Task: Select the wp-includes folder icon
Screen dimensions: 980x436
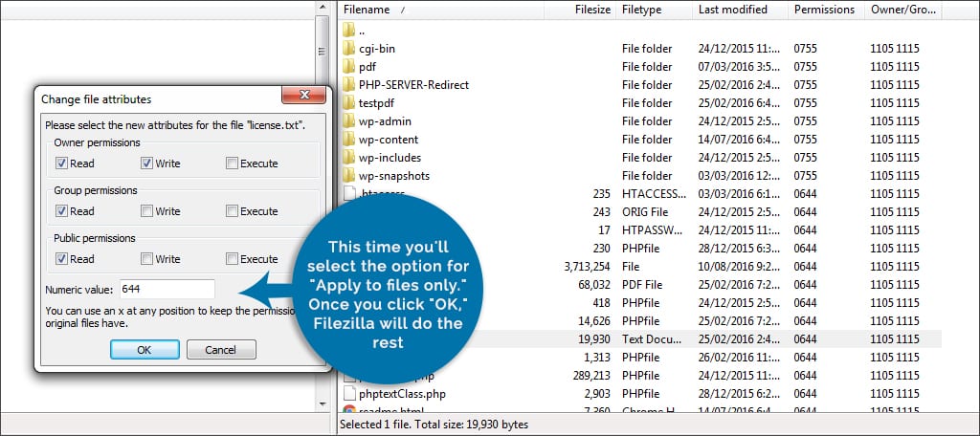Action: coord(348,157)
